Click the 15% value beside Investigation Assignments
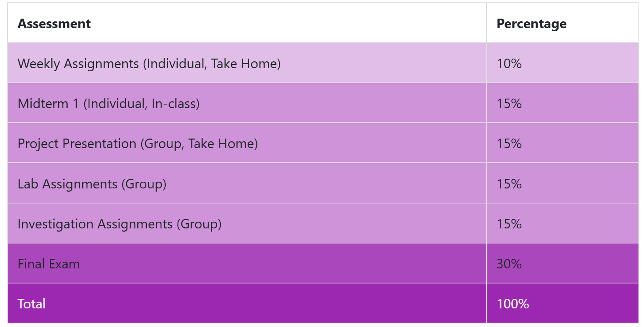 (x=509, y=224)
